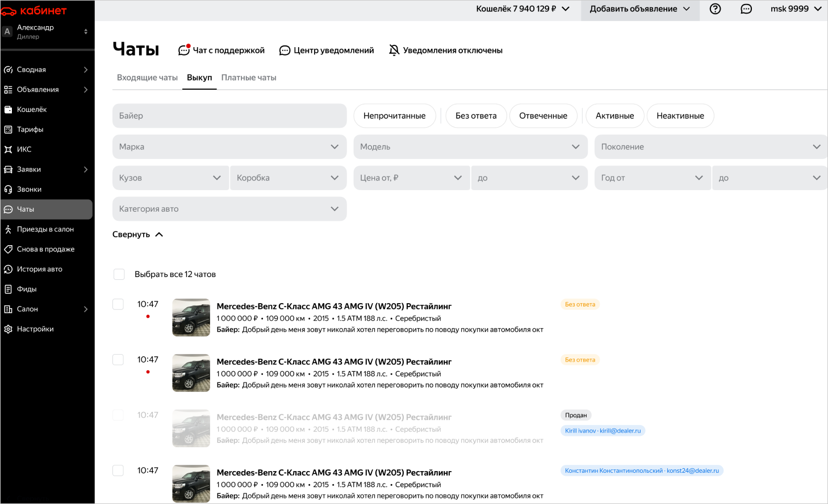Open the first chat's car thumbnail

click(191, 318)
